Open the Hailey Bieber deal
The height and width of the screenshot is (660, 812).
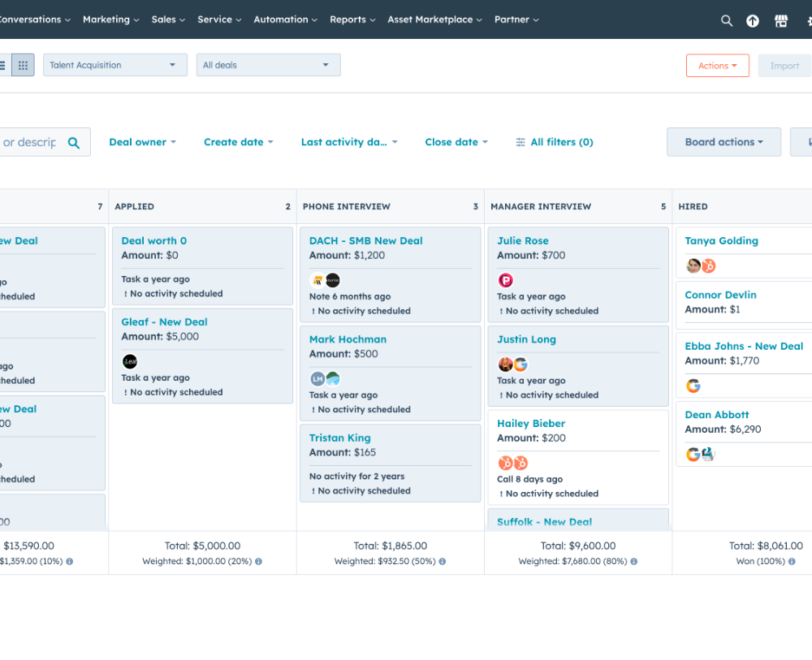pos(531,424)
